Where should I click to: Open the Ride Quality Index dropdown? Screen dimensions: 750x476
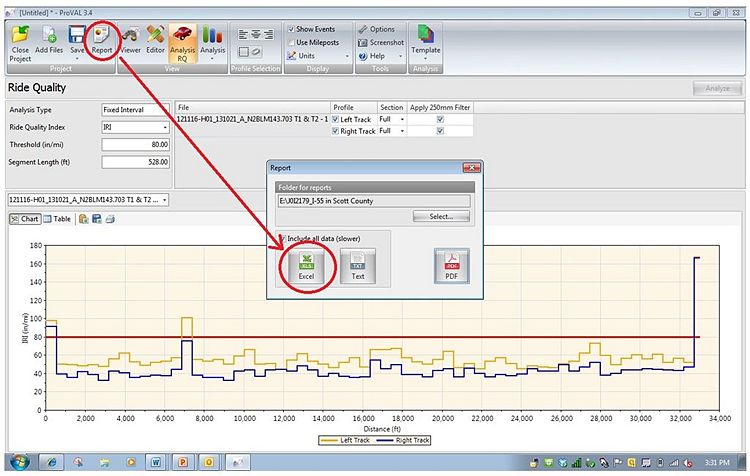[x=135, y=127]
